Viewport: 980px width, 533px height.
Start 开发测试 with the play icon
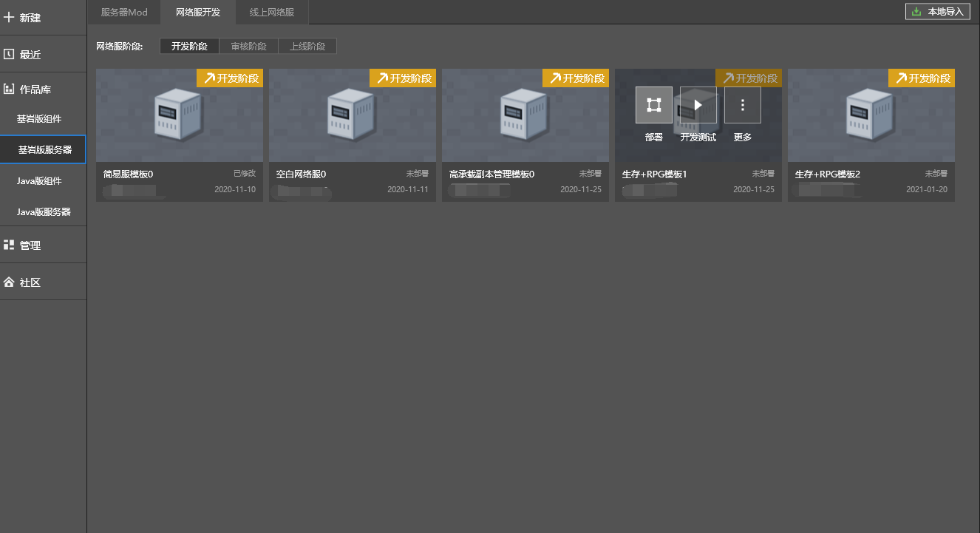[x=698, y=105]
